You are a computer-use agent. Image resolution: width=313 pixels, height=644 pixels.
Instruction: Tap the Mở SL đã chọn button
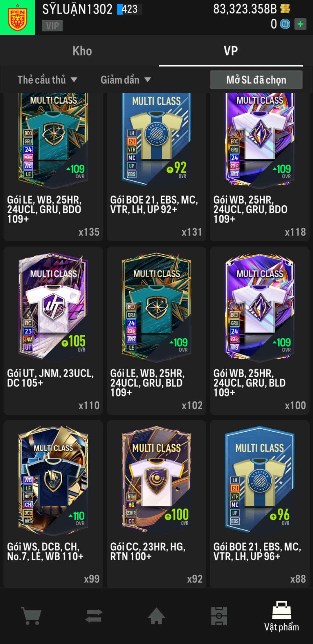[x=256, y=80]
